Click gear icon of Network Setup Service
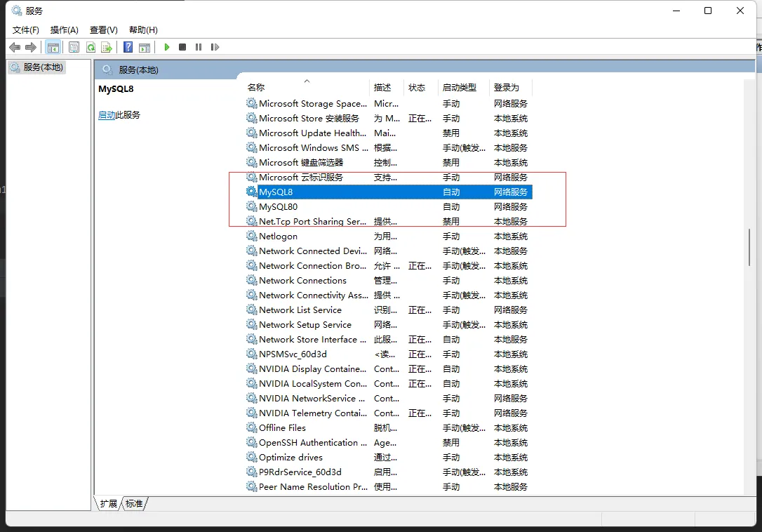This screenshot has height=532, width=762. pos(251,324)
